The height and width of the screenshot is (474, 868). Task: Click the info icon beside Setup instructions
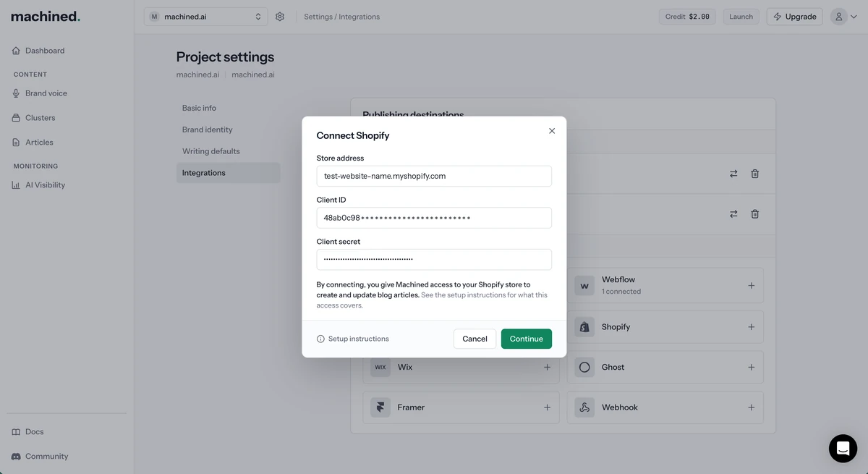[x=320, y=339]
